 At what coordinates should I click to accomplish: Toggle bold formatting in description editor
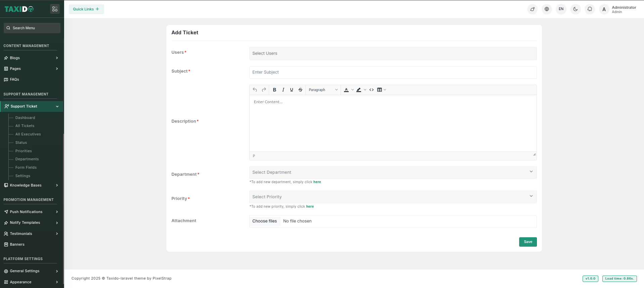point(275,90)
